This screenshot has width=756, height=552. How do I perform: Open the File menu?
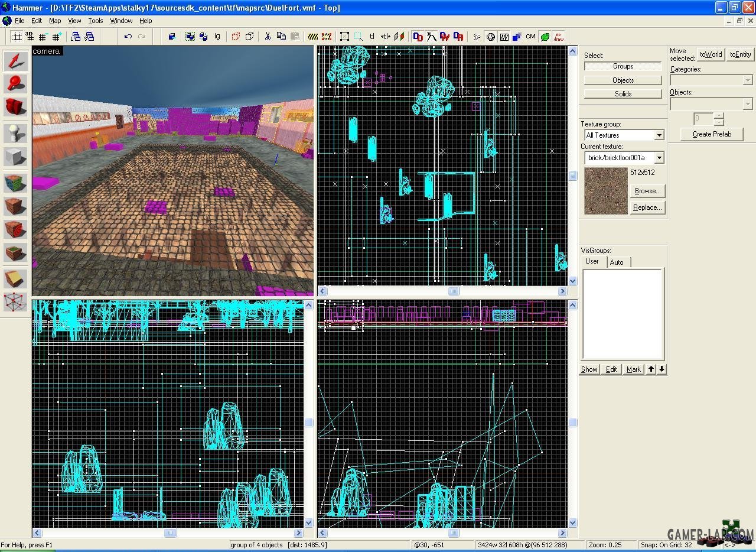click(x=19, y=21)
